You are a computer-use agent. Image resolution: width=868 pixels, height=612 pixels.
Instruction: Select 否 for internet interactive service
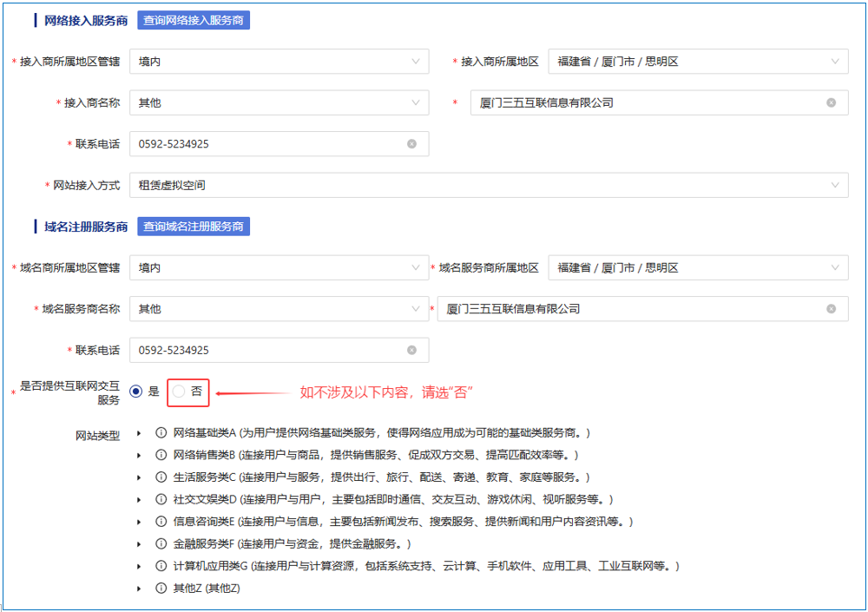coord(179,392)
